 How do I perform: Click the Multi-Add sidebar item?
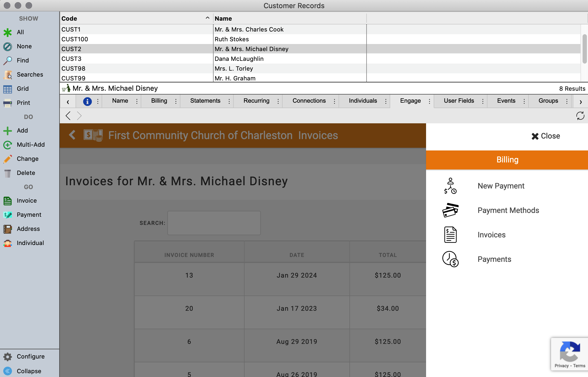pyautogui.click(x=30, y=145)
